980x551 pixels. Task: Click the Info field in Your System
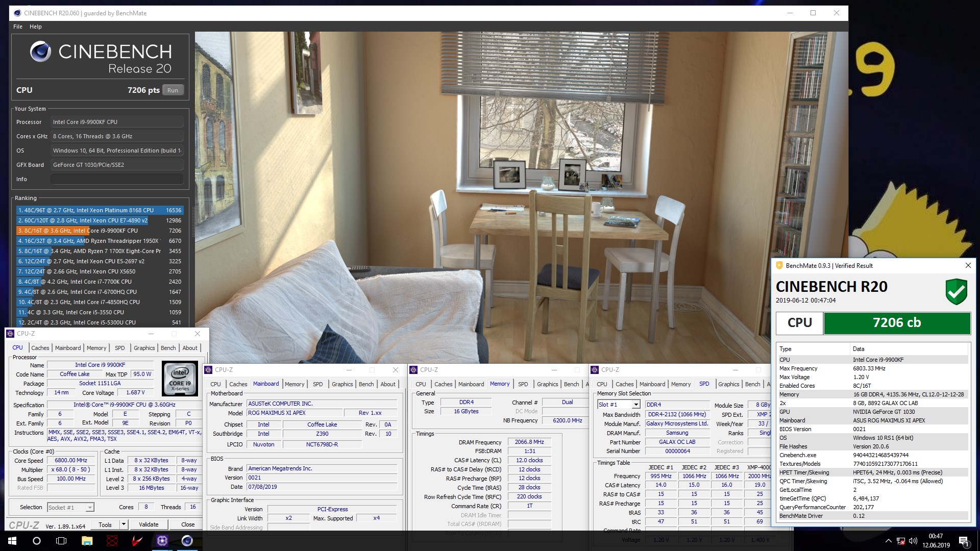117,179
